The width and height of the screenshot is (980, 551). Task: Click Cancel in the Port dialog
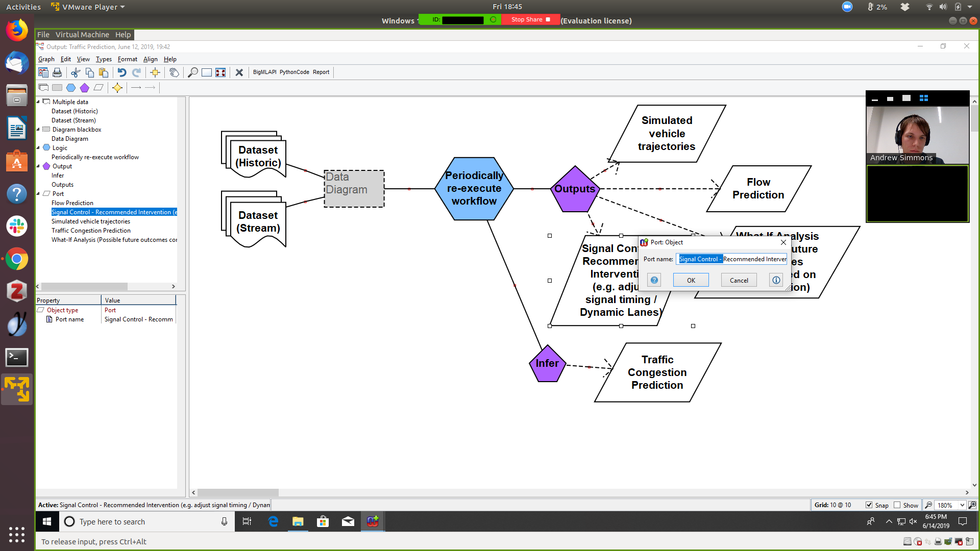[x=739, y=280]
